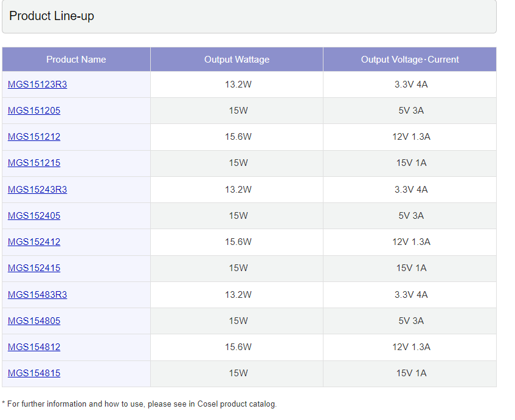Follow the MGS152412 product link
The image size is (515, 420).
34,242
